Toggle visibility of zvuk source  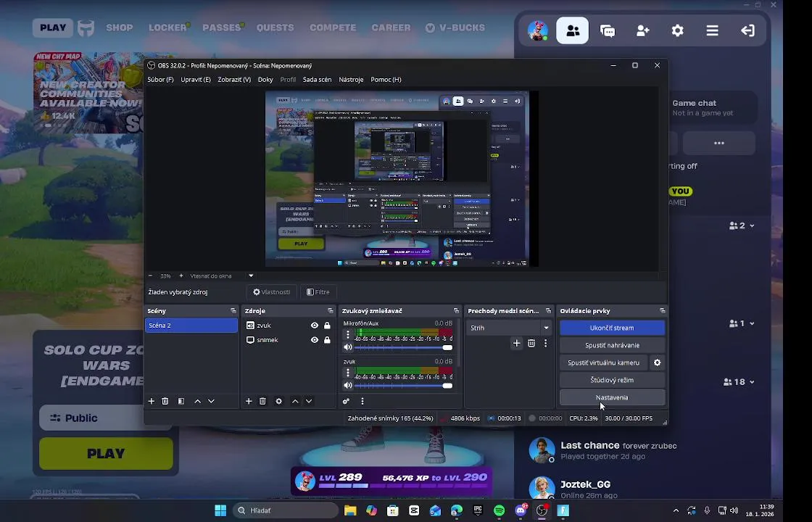(x=315, y=326)
